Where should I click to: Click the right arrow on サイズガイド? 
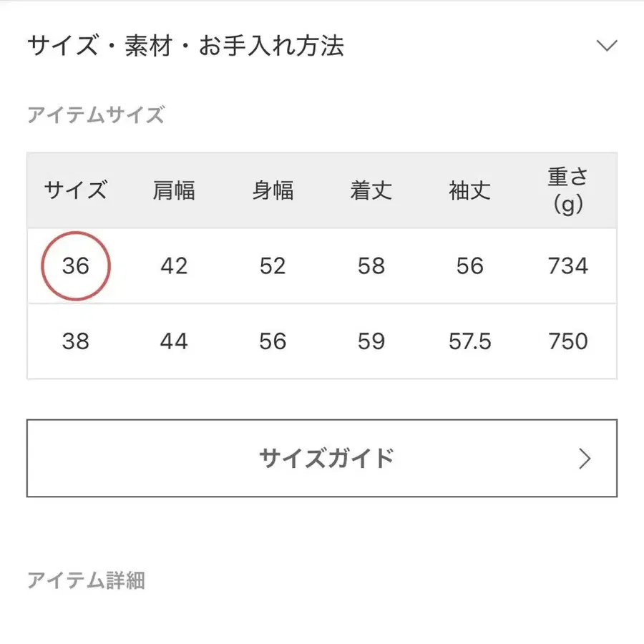click(585, 459)
